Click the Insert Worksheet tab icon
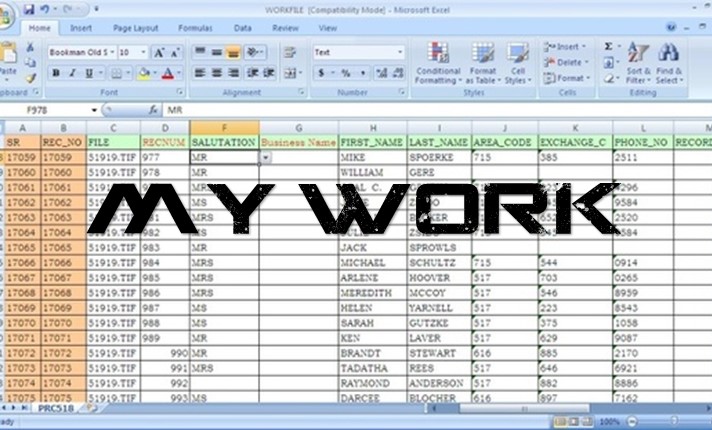Viewport: 712px width, 430px height. click(91, 407)
